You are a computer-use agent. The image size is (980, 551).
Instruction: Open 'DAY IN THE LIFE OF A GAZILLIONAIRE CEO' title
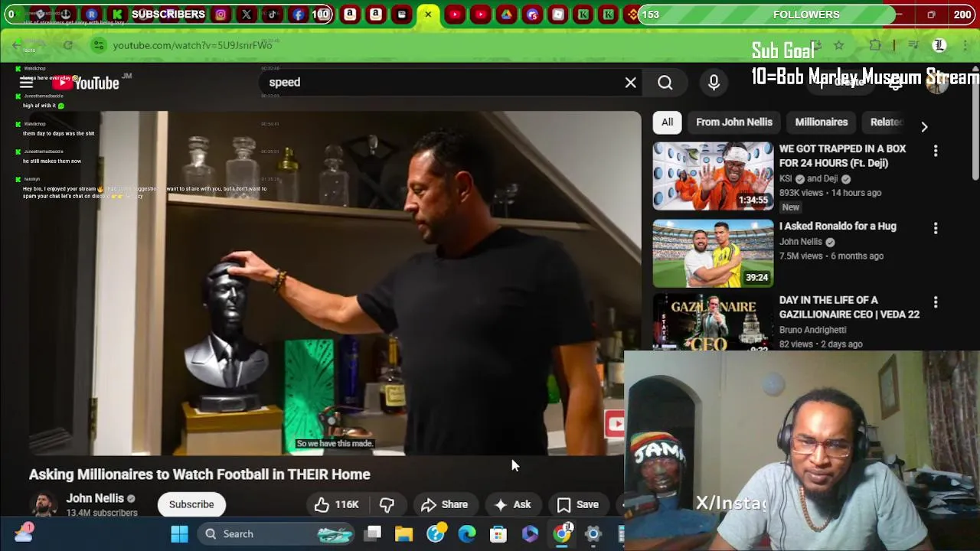tap(849, 308)
